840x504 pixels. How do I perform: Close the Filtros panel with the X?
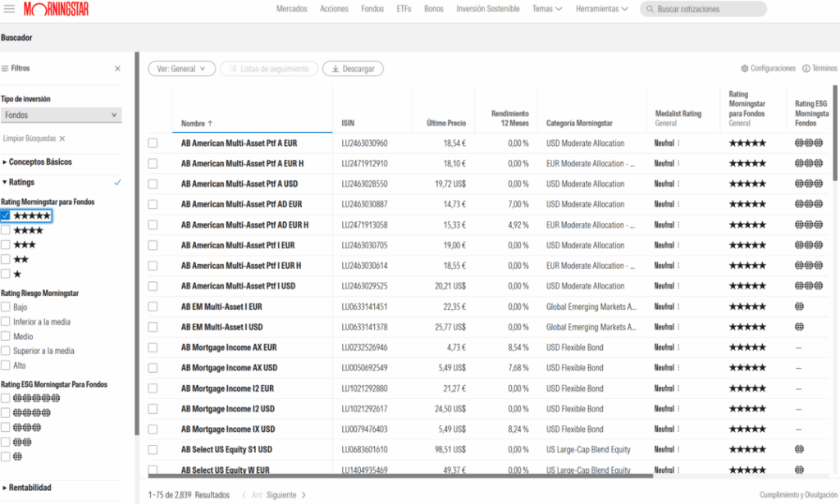point(117,69)
